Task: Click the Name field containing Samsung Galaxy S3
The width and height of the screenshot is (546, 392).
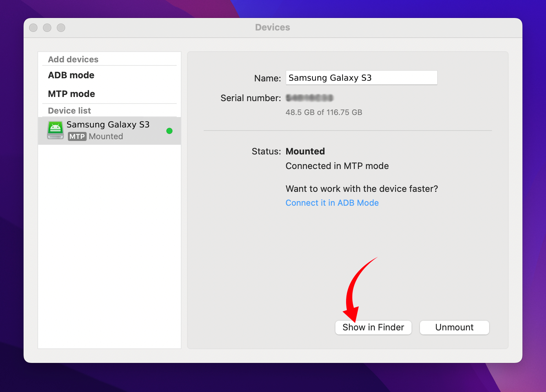Action: (361, 78)
